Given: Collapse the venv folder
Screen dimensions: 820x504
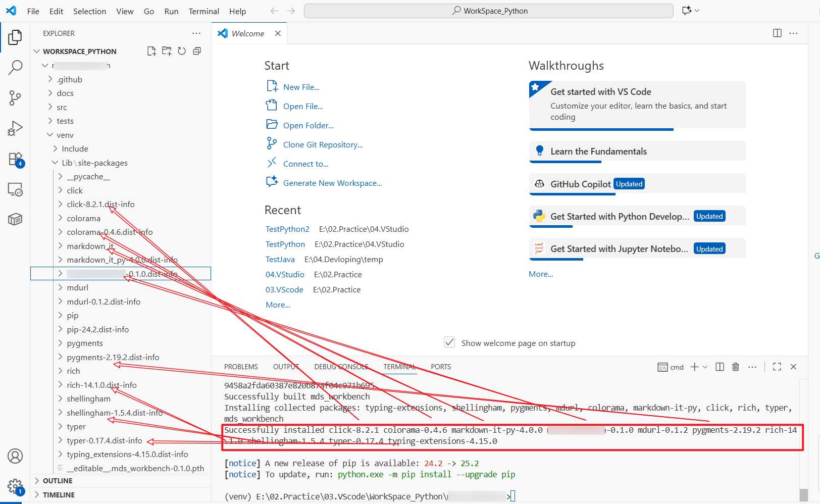Looking at the screenshot, I should (65, 135).
